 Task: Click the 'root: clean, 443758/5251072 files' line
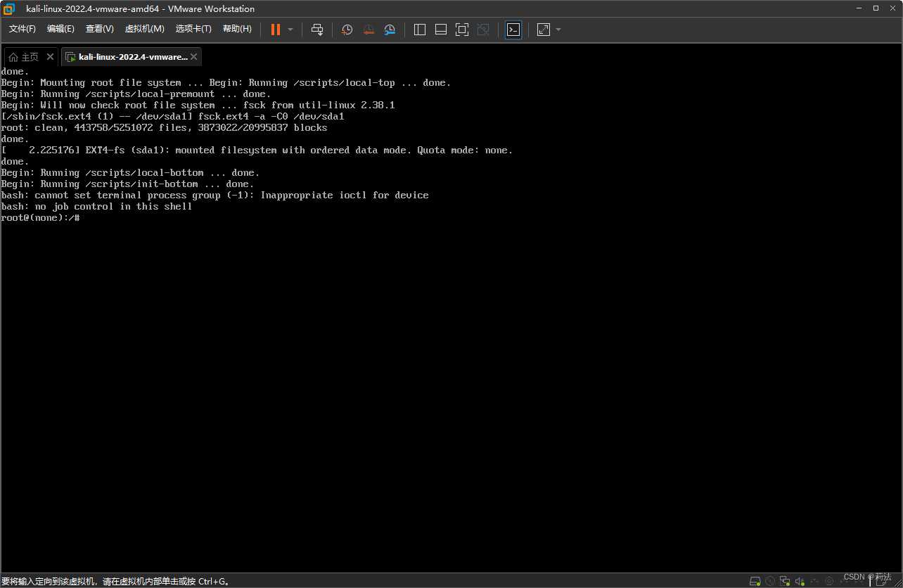pos(165,128)
